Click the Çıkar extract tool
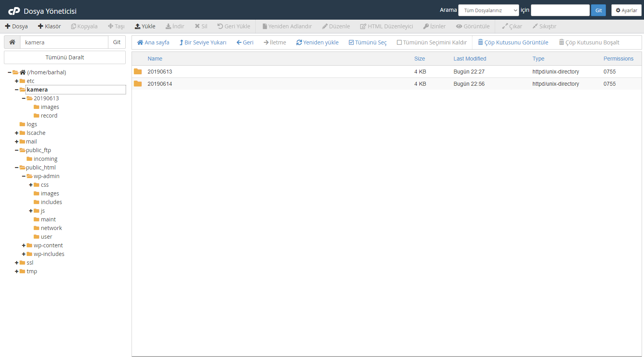Viewport: 644px width, 357px height. point(512,26)
